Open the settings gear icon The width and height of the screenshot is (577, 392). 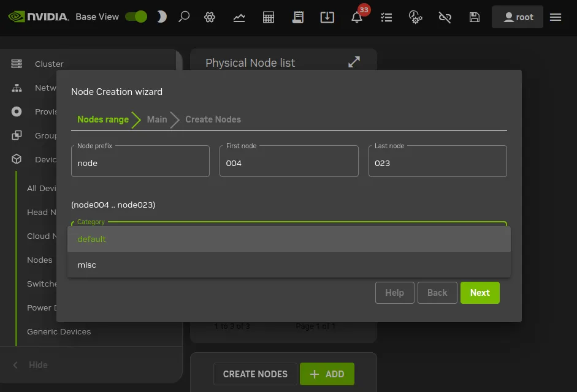coord(209,17)
